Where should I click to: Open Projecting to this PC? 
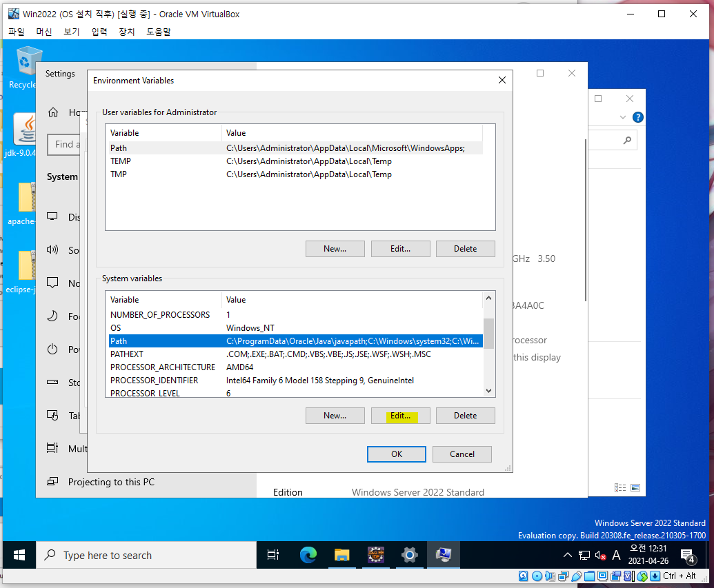(x=101, y=482)
